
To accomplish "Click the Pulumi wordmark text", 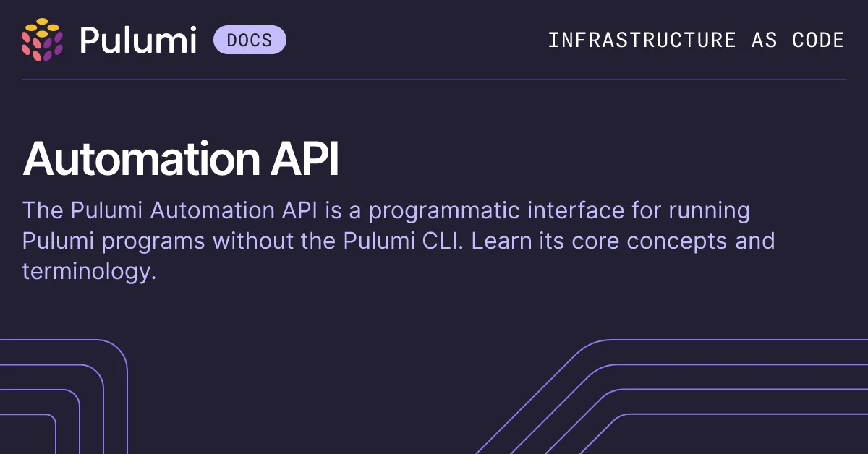I will 138,40.
